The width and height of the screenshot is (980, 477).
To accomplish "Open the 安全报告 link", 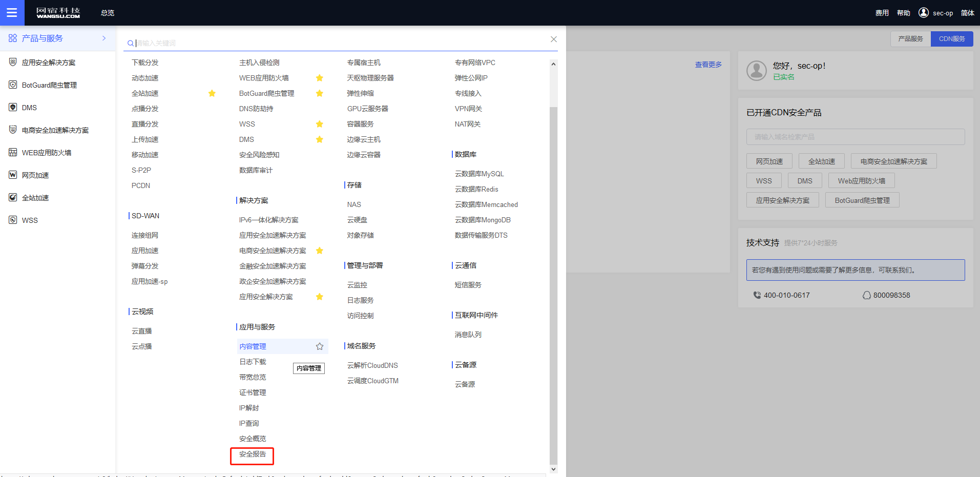I will point(253,454).
